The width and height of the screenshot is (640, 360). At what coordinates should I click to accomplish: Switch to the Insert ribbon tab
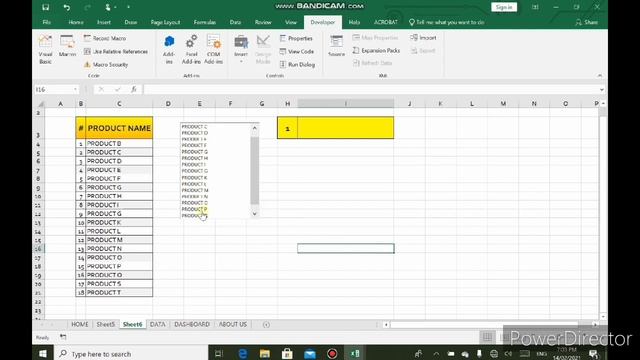104,22
